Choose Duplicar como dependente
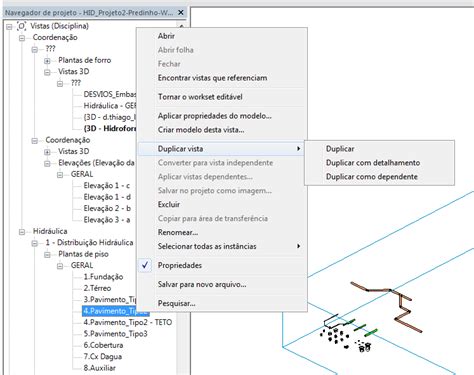The height and width of the screenshot is (375, 474). pos(379,177)
